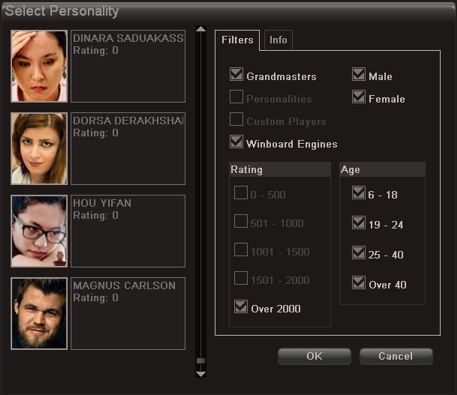457x395 pixels.
Task: Uncheck the Female filter
Action: [x=359, y=97]
